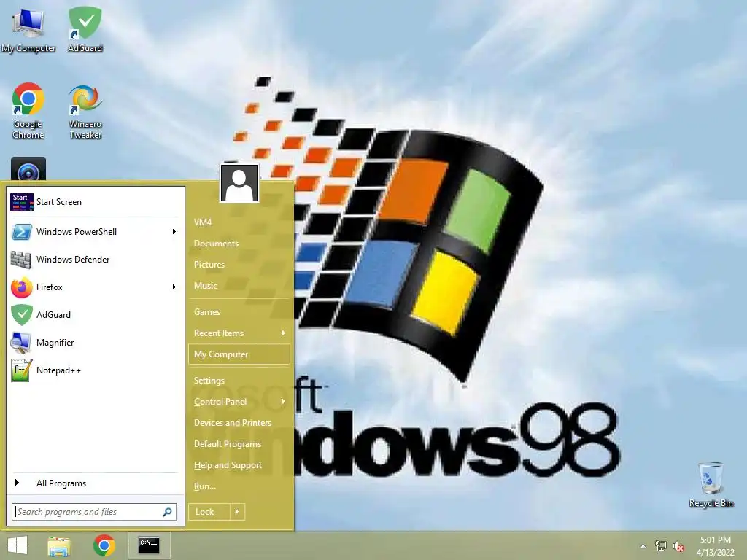The image size is (747, 560).
Task: Select My Computer in Start menu
Action: point(239,354)
